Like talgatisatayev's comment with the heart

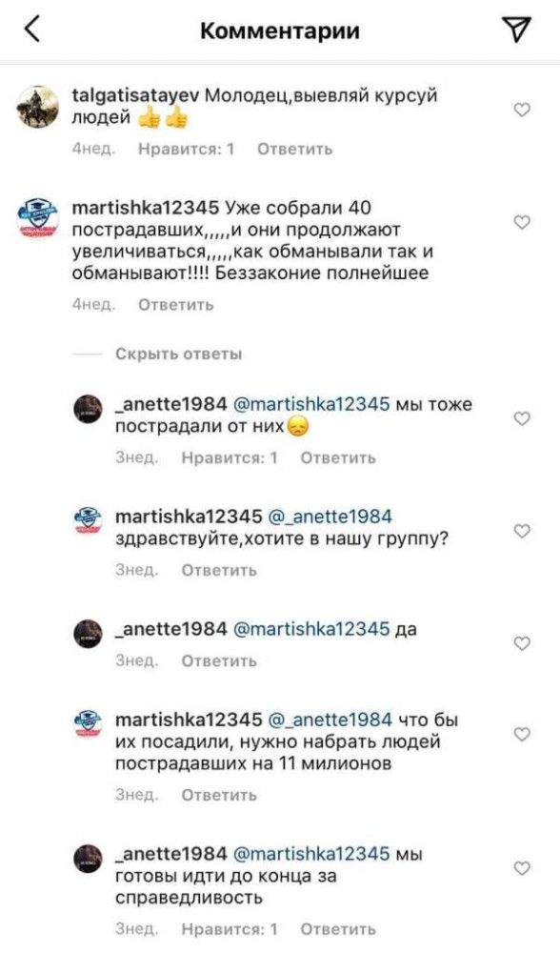(522, 110)
